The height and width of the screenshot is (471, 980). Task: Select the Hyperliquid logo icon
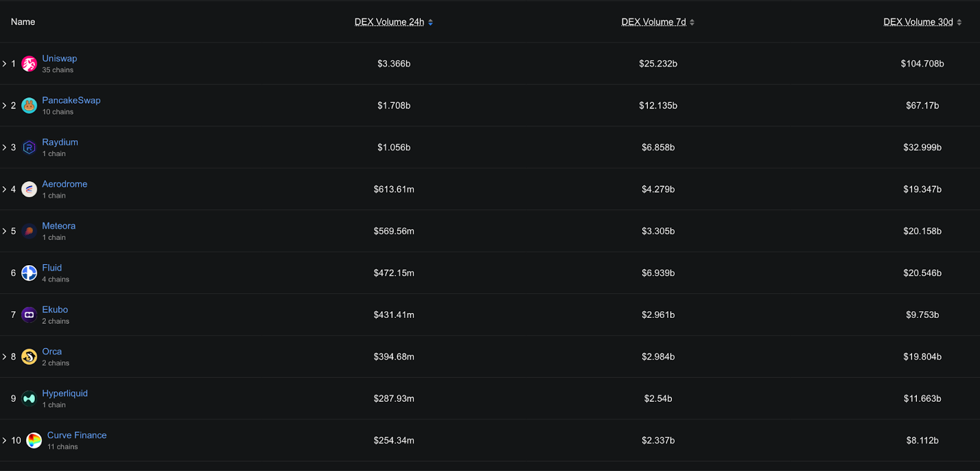(x=29, y=398)
